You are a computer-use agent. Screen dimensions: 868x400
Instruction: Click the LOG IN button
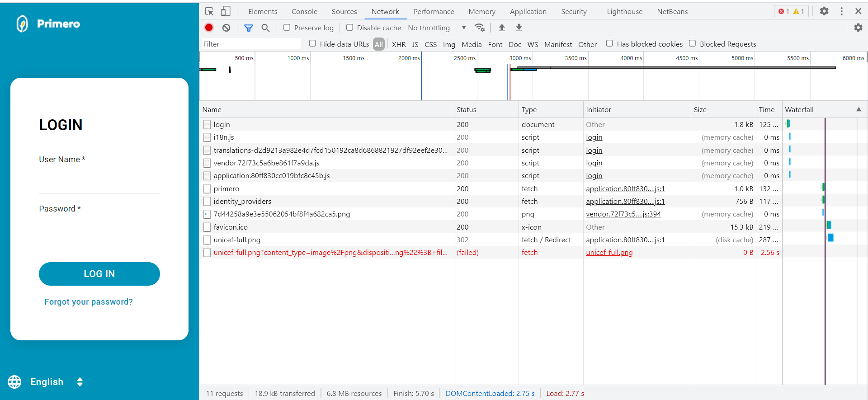click(99, 274)
